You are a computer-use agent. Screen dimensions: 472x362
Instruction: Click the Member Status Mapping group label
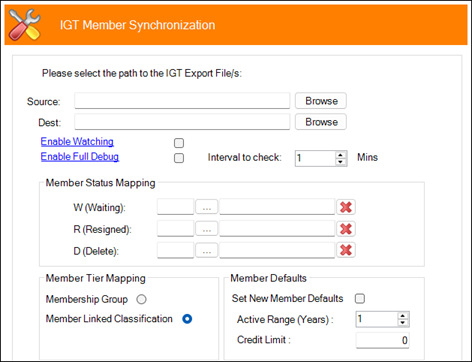[x=100, y=183]
